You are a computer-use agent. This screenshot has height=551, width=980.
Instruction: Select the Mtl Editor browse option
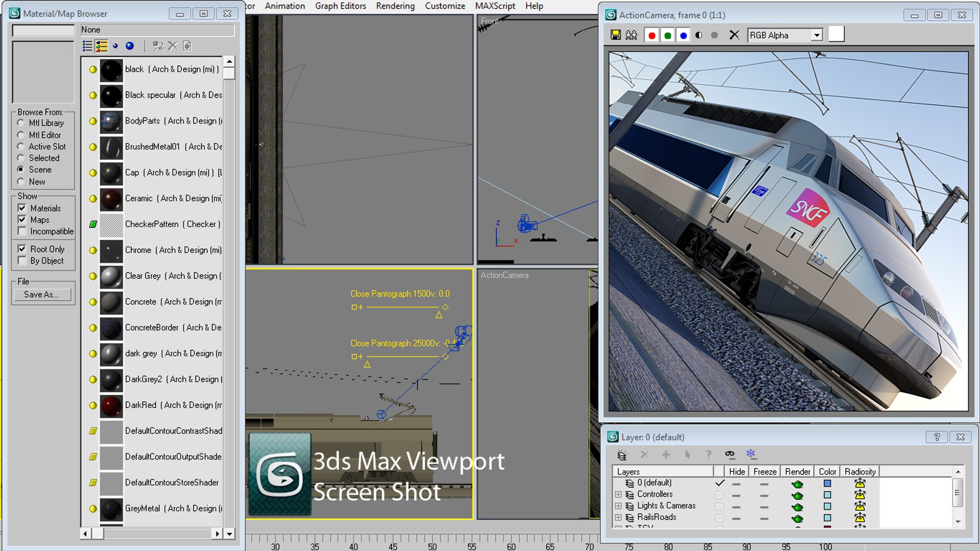(x=21, y=135)
